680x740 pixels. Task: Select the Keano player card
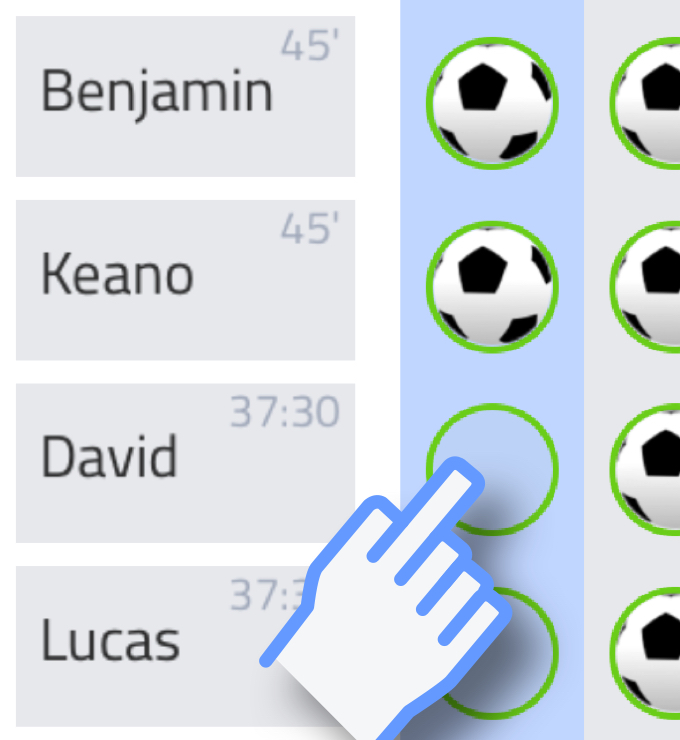(185, 280)
